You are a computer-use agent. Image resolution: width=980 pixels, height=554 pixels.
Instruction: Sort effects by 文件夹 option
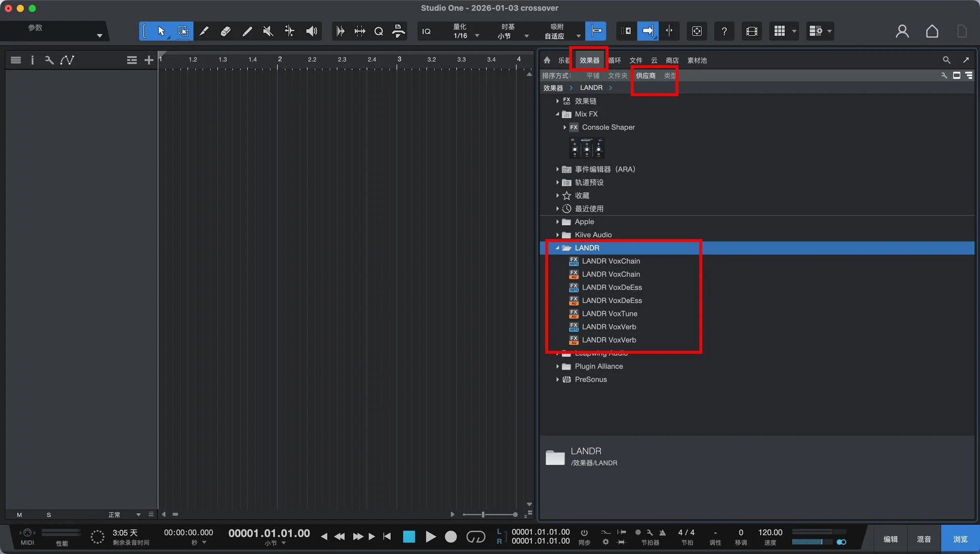pyautogui.click(x=617, y=76)
